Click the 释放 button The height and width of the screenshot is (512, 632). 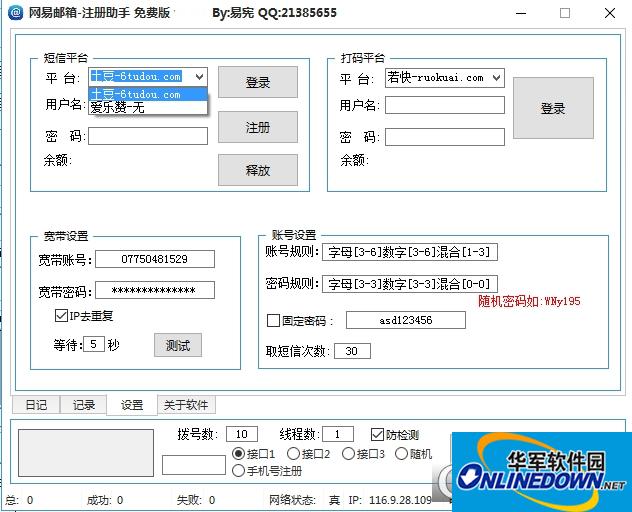[x=258, y=170]
